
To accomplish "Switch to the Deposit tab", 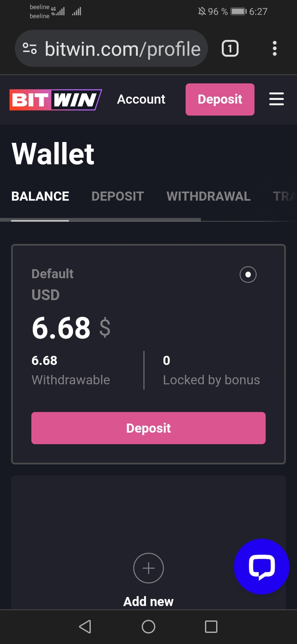I will 118,196.
